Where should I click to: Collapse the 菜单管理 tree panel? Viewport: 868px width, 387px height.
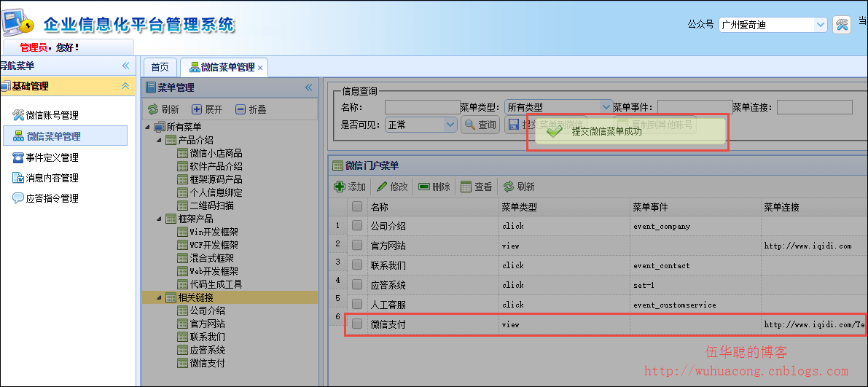(309, 87)
